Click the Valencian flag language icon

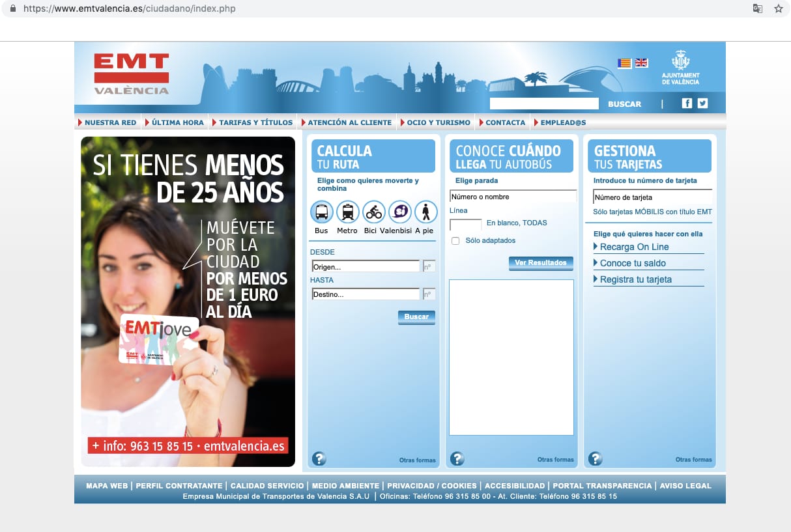(624, 63)
